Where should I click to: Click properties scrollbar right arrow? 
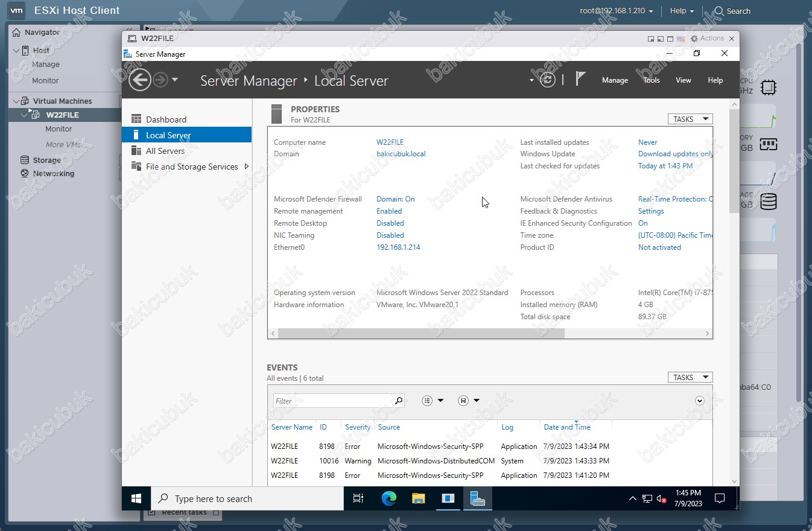[x=708, y=333]
